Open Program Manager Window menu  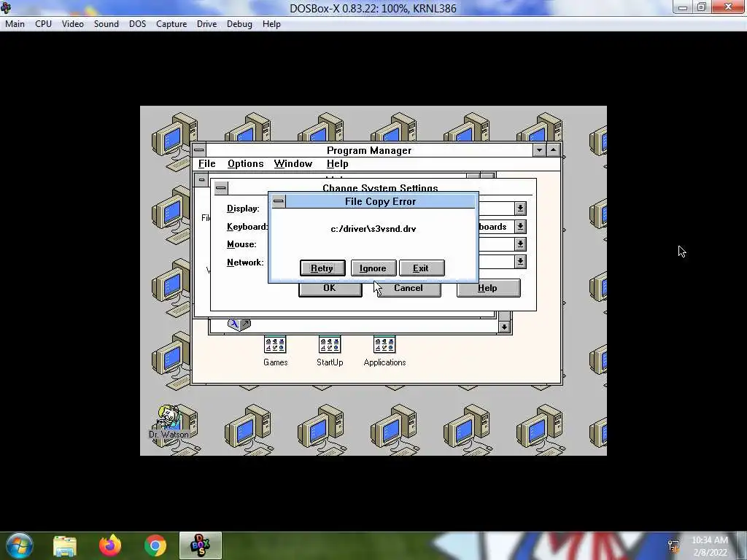point(293,164)
